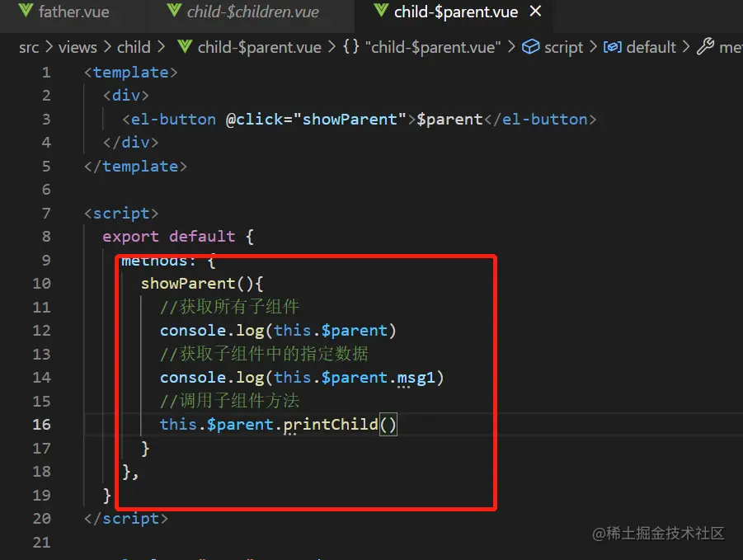The image size is (743, 560).
Task: Click msg1 on line 14
Action: pos(416,378)
